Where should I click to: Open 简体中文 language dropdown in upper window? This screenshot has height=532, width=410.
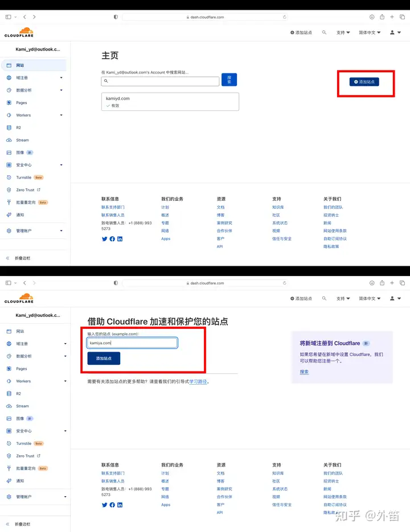pos(370,32)
